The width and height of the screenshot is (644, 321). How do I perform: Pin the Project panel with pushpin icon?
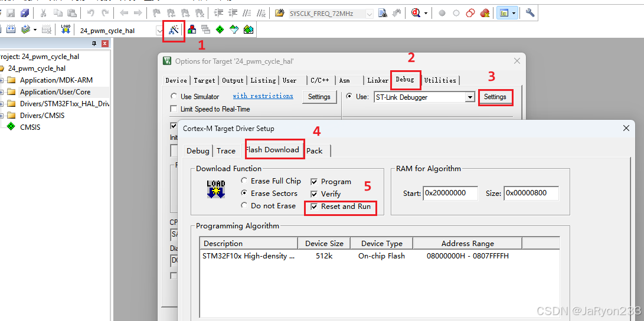tap(94, 43)
